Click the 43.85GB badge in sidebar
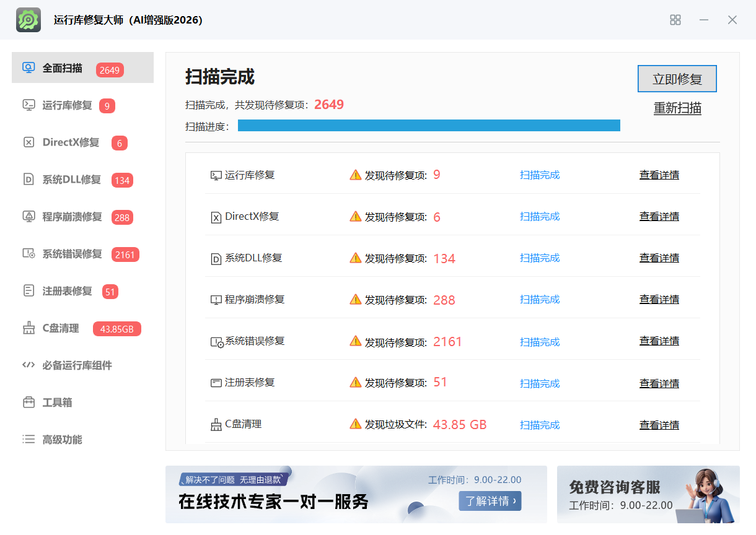756x535 pixels. pos(117,329)
